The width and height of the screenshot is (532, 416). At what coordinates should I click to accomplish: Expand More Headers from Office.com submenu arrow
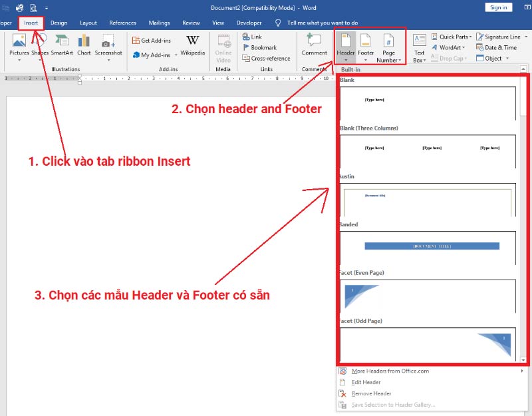(522, 371)
